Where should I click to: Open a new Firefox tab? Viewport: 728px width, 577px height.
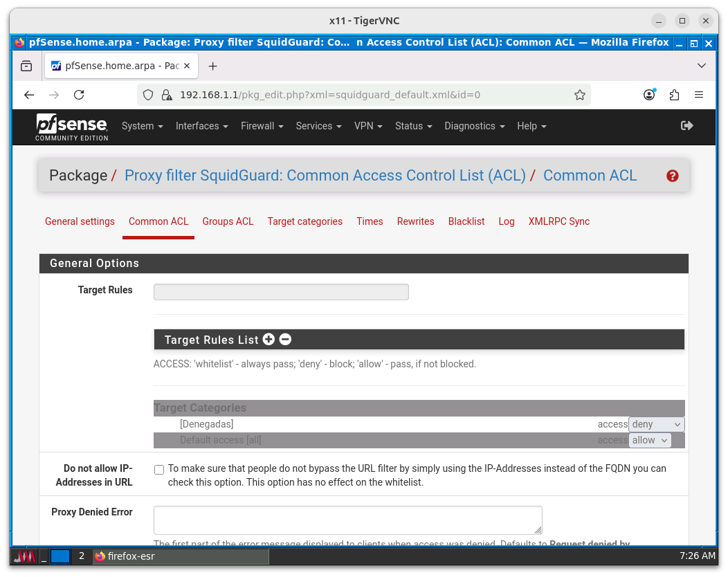tap(212, 66)
